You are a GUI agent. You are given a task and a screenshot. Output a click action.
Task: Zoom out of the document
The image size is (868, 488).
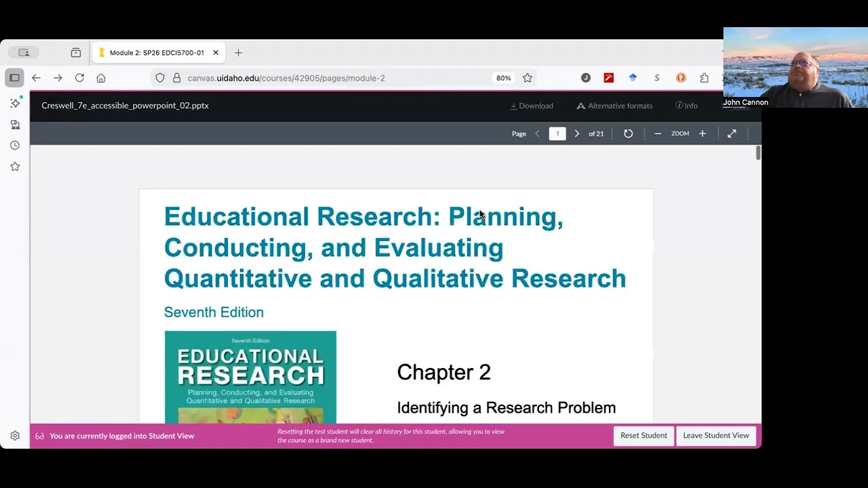(x=657, y=134)
